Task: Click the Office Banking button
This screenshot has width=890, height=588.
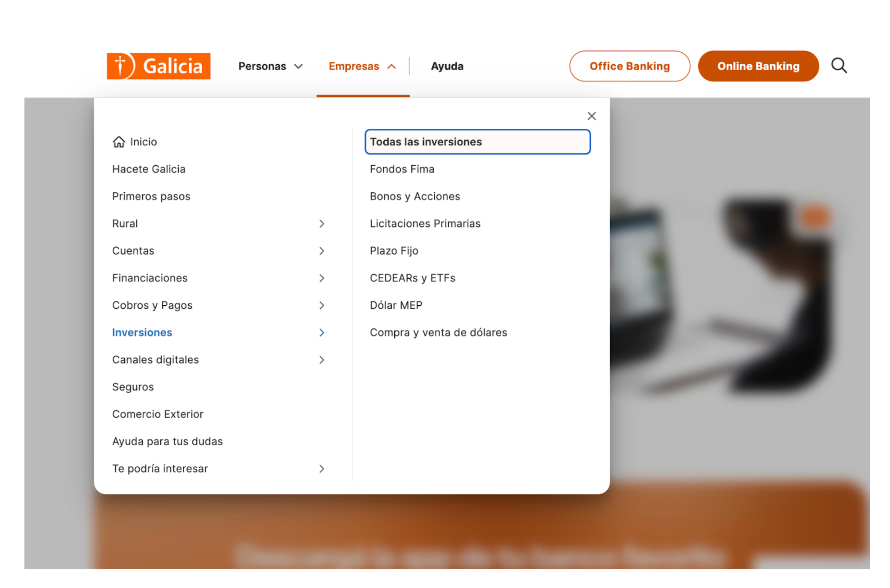Action: click(629, 66)
